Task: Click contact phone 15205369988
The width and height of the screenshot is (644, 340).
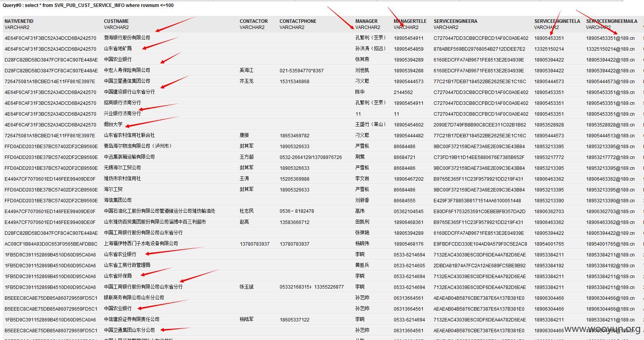Action: click(x=294, y=179)
